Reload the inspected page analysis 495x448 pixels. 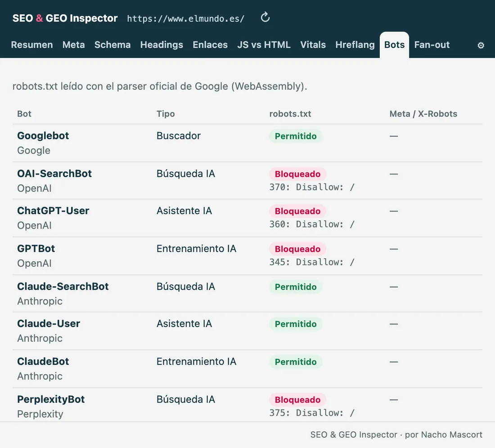tap(265, 18)
